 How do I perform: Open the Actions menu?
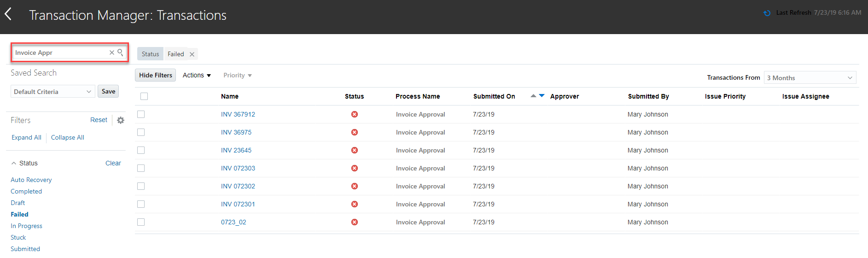pos(197,75)
